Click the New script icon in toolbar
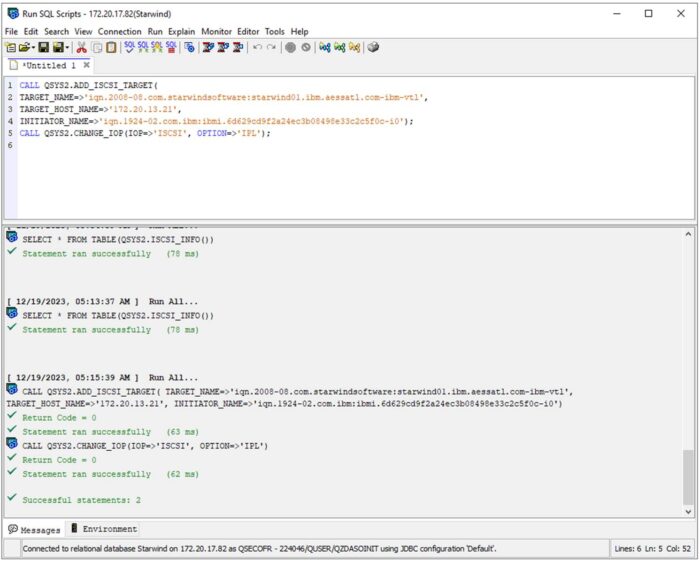700x562 pixels. (10, 47)
